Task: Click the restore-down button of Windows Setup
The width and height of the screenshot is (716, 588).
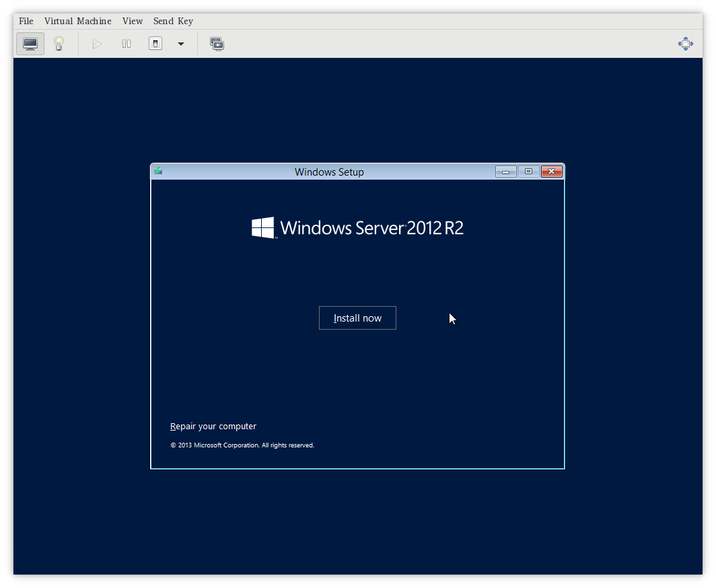Action: [x=528, y=172]
